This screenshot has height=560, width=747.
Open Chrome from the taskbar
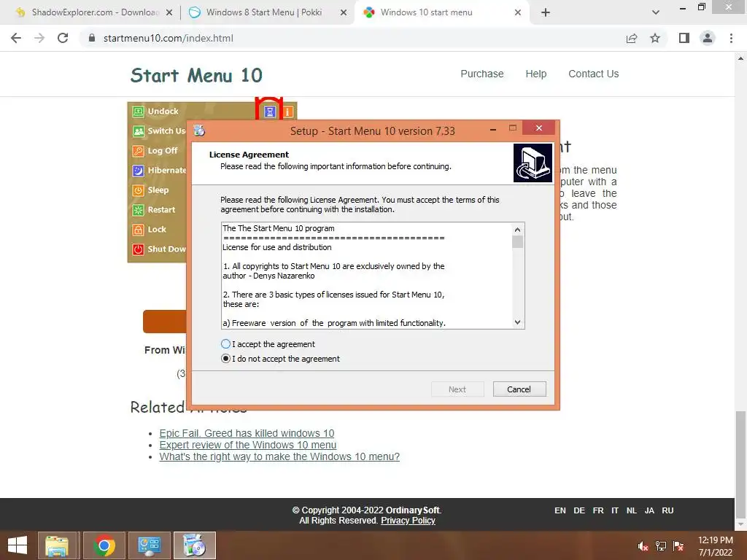click(104, 545)
